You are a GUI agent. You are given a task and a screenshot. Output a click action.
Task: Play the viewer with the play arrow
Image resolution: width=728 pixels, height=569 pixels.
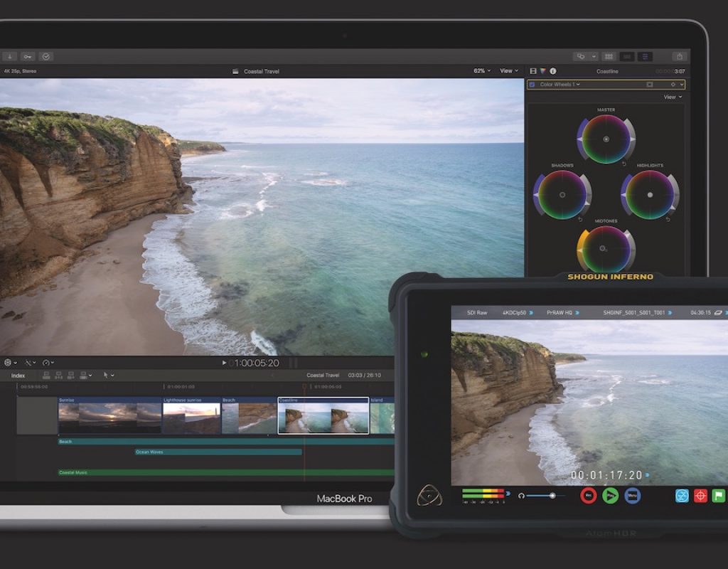(224, 363)
